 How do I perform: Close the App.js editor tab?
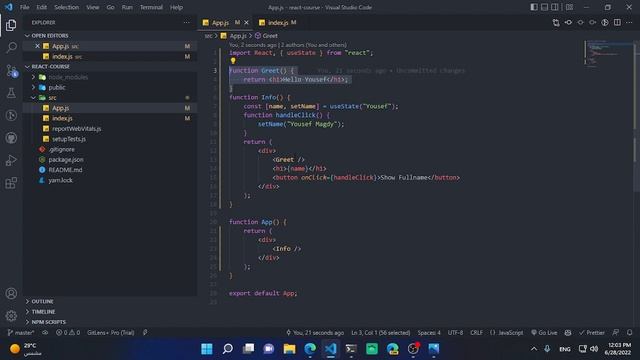(x=246, y=23)
